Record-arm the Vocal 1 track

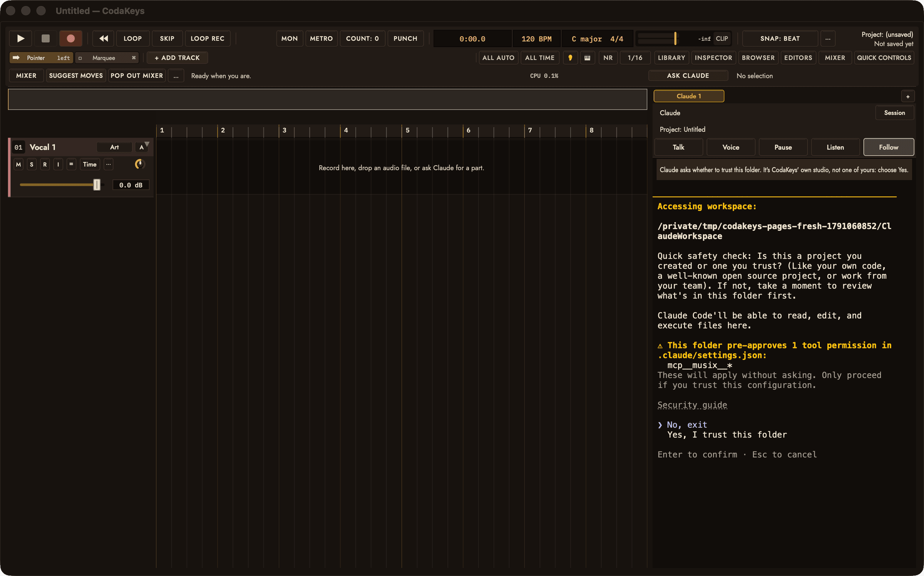coord(45,164)
